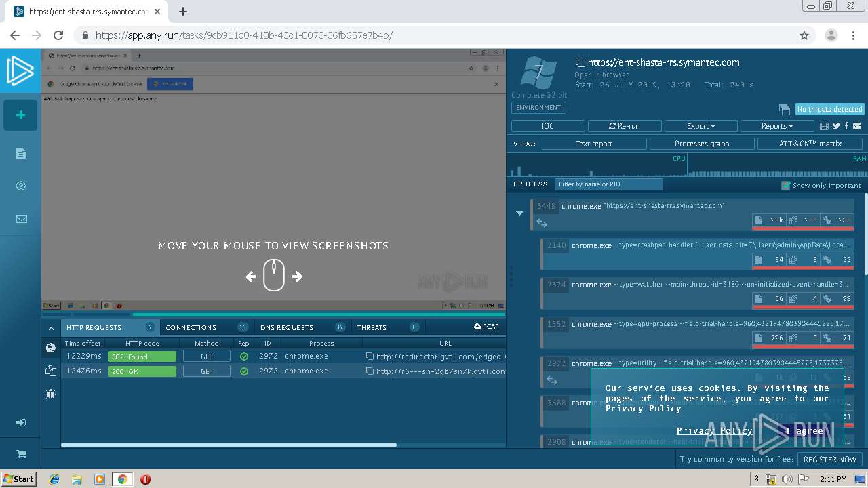Share task on Facebook

(x=846, y=126)
